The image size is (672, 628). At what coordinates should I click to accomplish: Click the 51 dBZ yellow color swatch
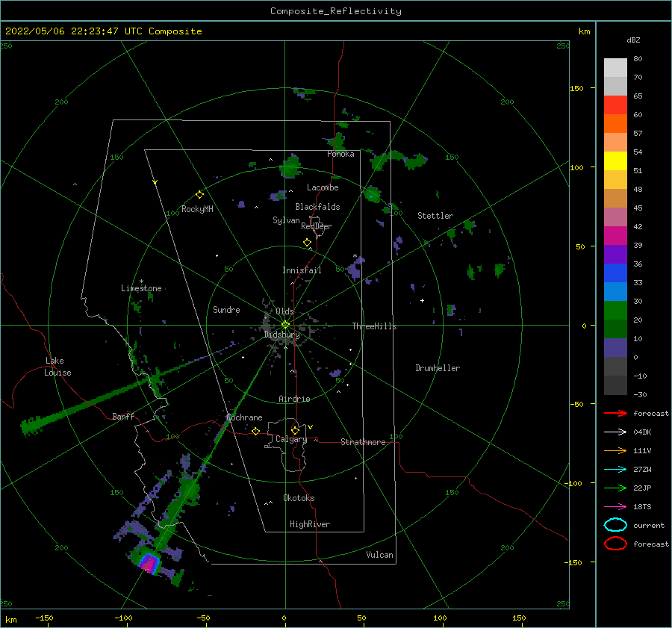pyautogui.click(x=615, y=161)
